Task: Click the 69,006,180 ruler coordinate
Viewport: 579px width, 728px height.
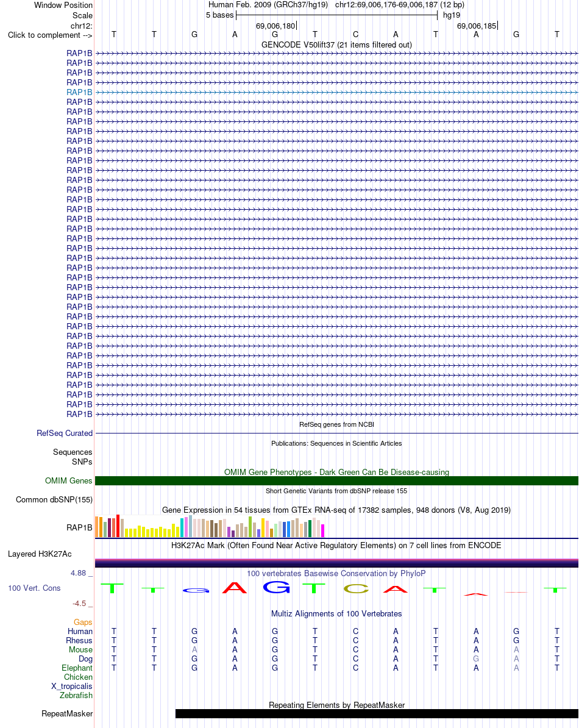Action: tap(275, 26)
